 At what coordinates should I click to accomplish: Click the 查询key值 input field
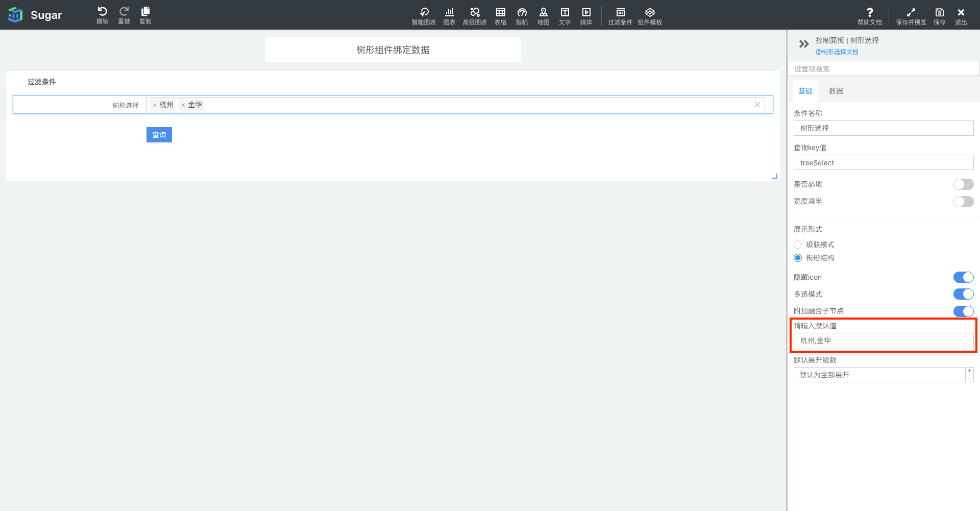[x=883, y=163]
